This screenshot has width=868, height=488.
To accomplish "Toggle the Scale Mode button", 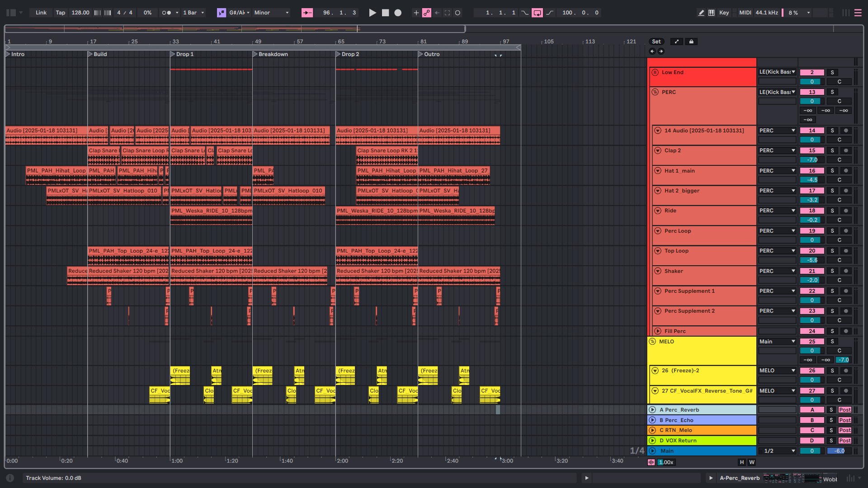I will click(221, 13).
